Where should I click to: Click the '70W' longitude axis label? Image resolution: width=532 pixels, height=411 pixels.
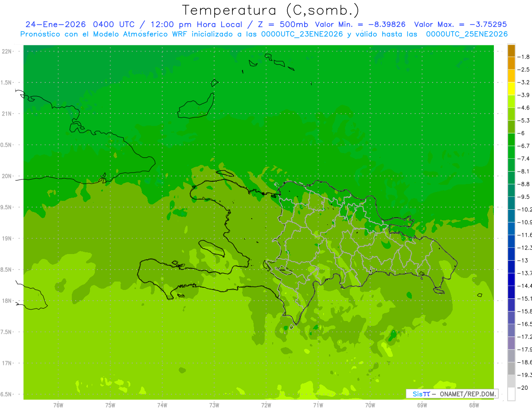point(370,405)
